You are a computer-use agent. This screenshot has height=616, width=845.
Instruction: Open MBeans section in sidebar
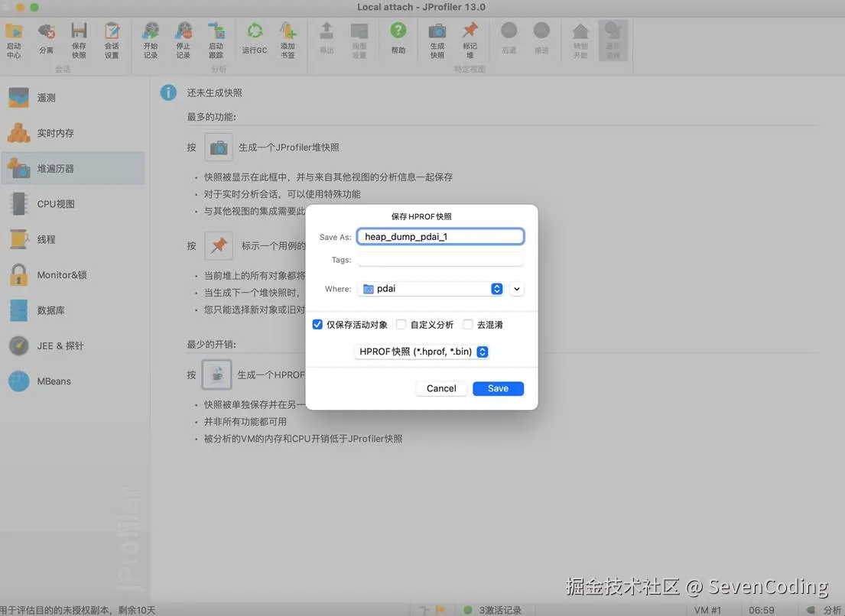click(x=73, y=381)
